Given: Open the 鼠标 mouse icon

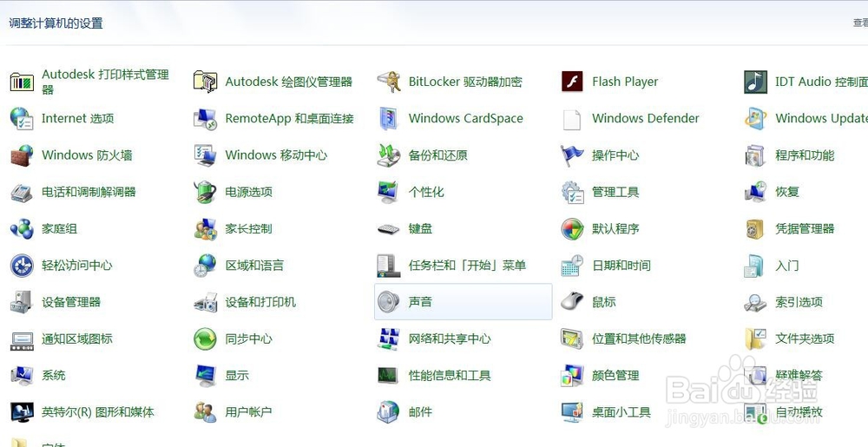Looking at the screenshot, I should (x=572, y=302).
